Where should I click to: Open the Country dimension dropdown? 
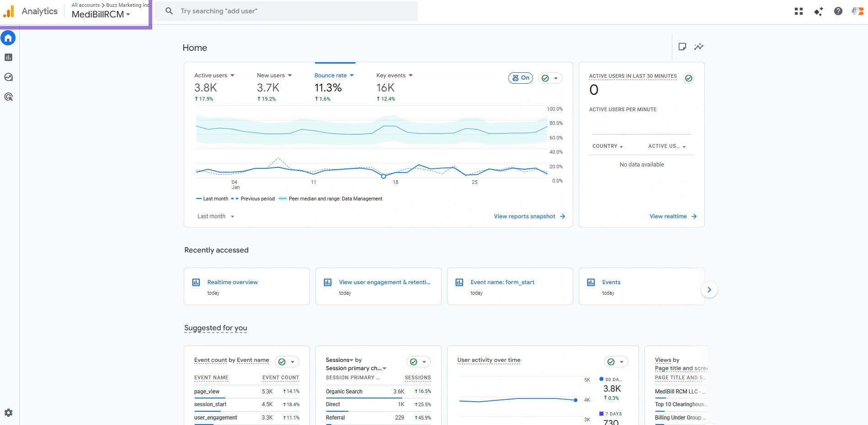[x=607, y=146]
